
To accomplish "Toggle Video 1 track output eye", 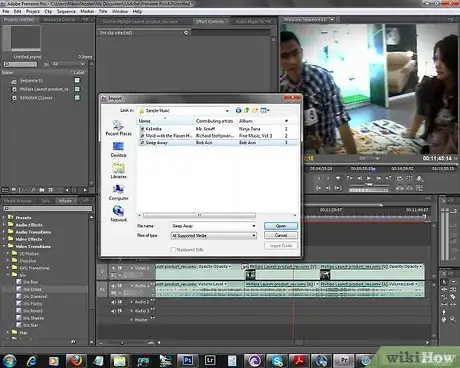I will point(114,268).
